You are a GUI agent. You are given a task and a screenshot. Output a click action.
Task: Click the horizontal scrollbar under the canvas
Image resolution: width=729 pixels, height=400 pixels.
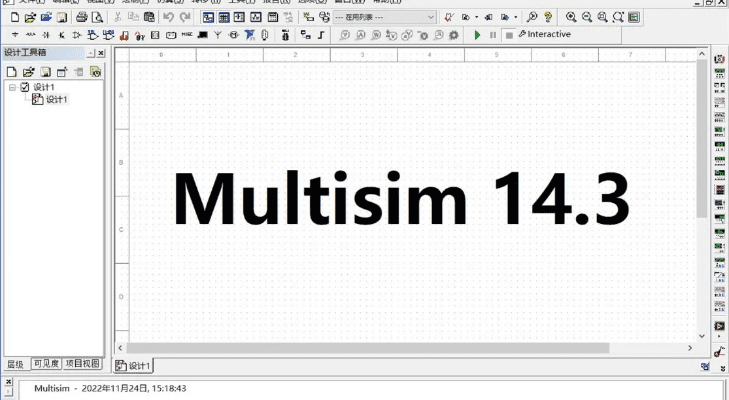pyautogui.click(x=400, y=347)
